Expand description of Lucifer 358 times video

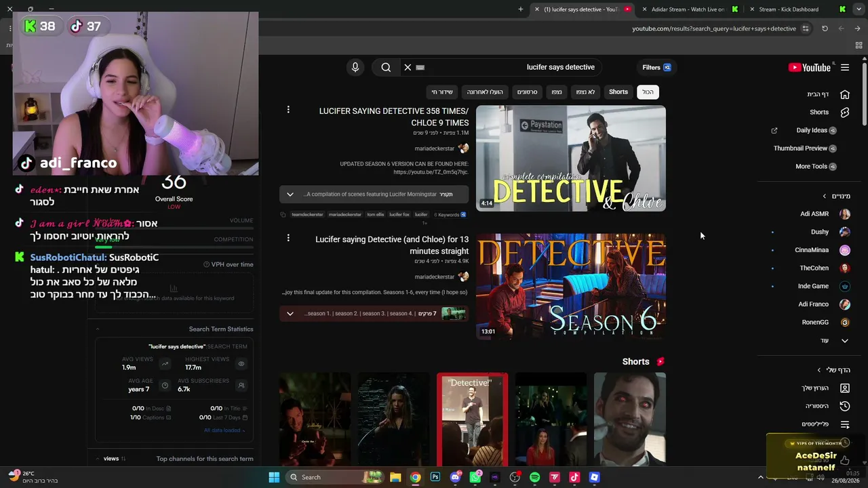pyautogui.click(x=290, y=195)
